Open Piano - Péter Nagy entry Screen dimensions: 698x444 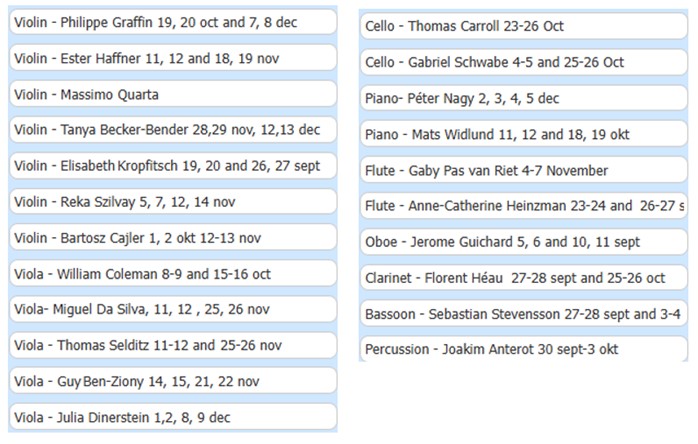coord(524,98)
